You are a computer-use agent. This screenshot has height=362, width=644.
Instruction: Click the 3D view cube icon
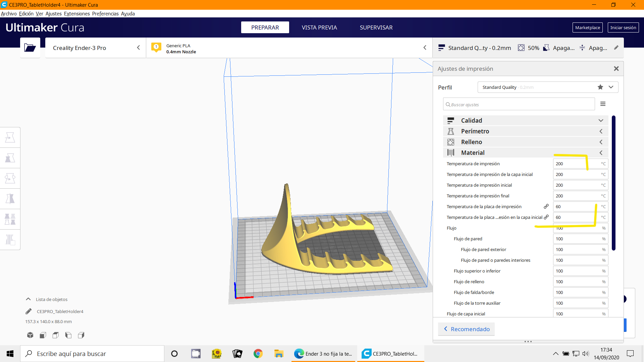point(30,335)
